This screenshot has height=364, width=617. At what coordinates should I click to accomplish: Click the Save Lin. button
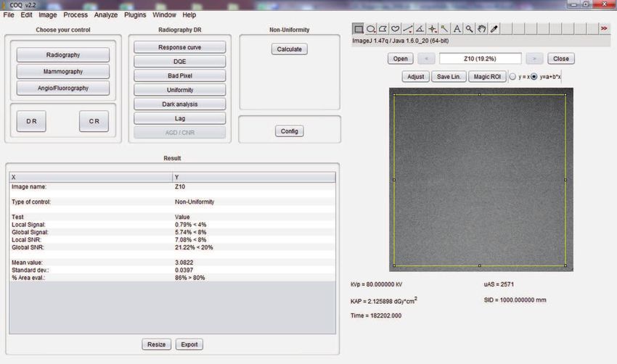(x=449, y=77)
